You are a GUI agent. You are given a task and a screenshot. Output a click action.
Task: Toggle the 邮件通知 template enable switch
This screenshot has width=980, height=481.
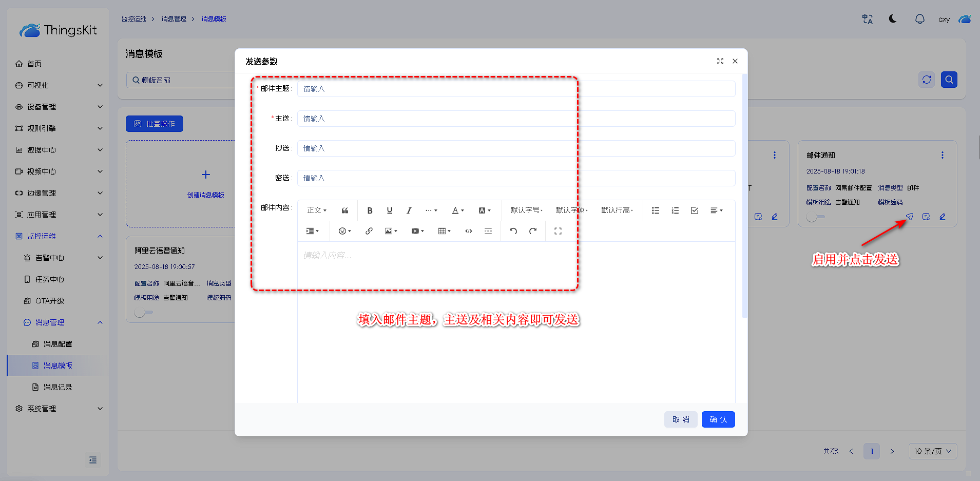[x=815, y=217]
